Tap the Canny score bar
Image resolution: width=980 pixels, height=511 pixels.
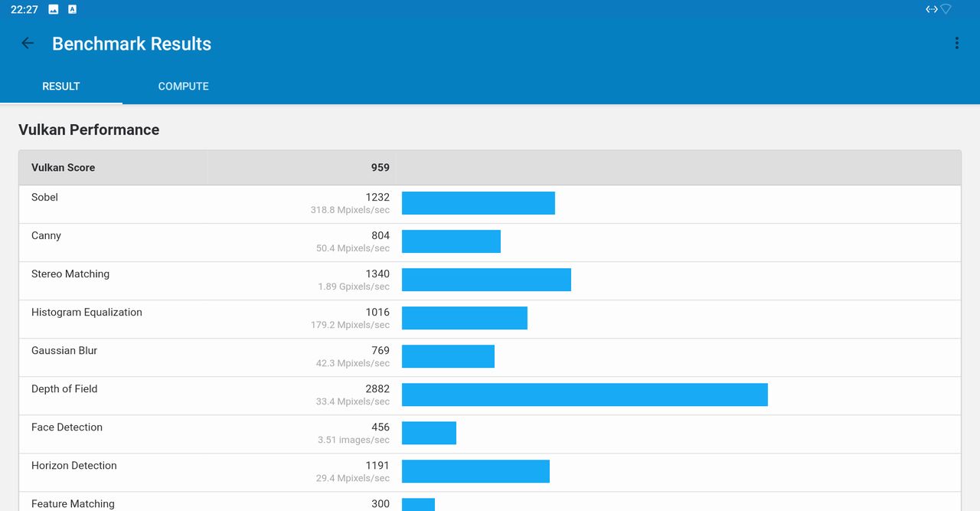[x=451, y=241]
